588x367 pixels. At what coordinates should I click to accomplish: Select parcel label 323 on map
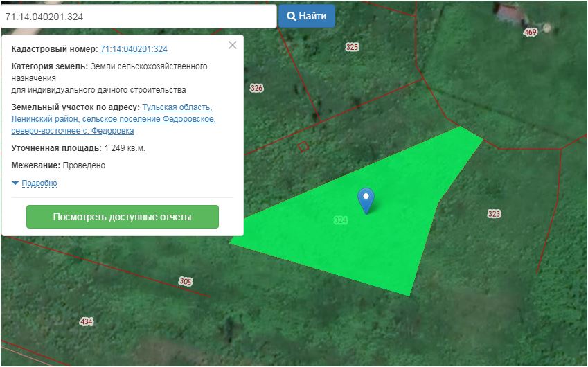pyautogui.click(x=494, y=214)
